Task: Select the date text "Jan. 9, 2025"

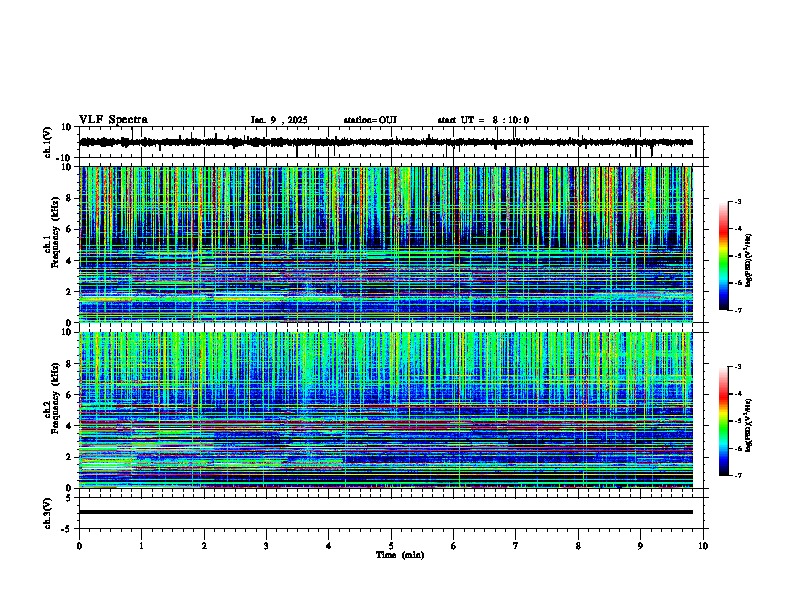Action: (279, 120)
